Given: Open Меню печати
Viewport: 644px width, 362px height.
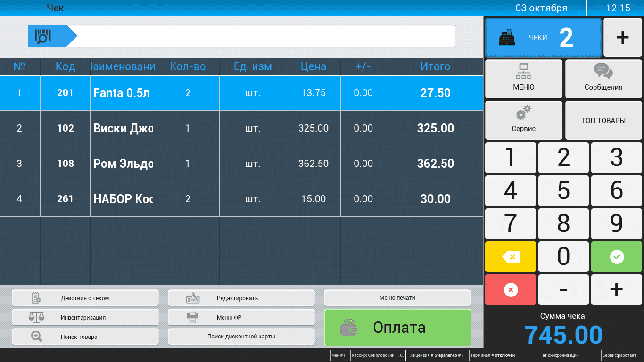Looking at the screenshot, I should pyautogui.click(x=397, y=298).
